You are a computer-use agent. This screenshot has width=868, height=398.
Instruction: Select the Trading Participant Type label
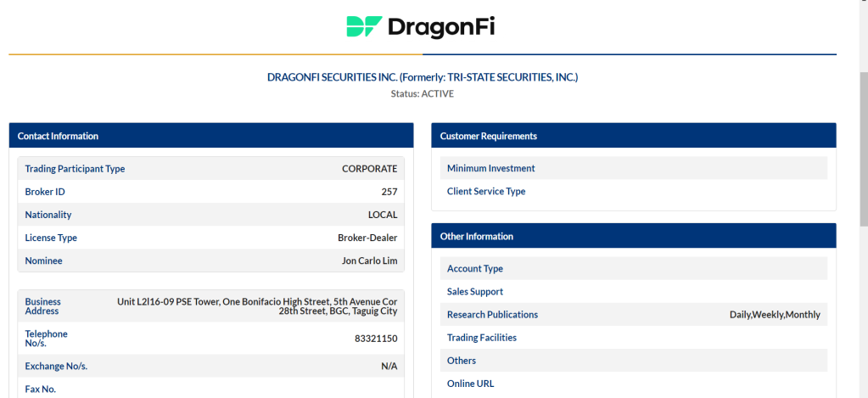(75, 169)
